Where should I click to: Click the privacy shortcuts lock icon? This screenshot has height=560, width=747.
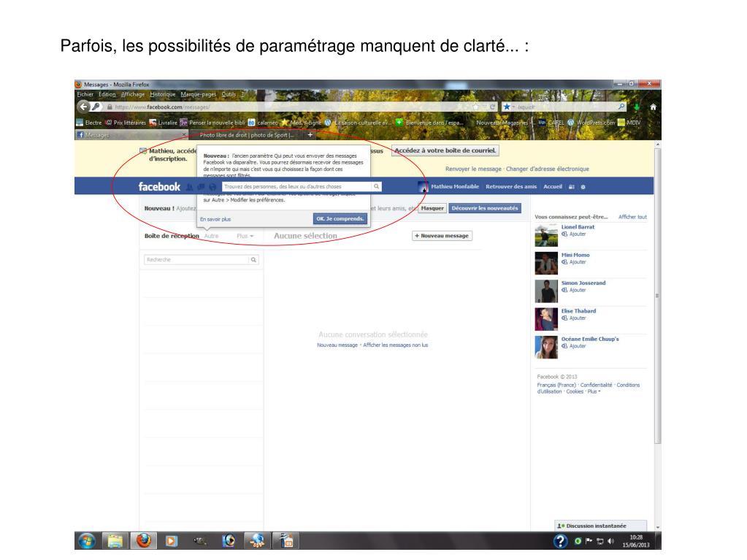pyautogui.click(x=571, y=187)
